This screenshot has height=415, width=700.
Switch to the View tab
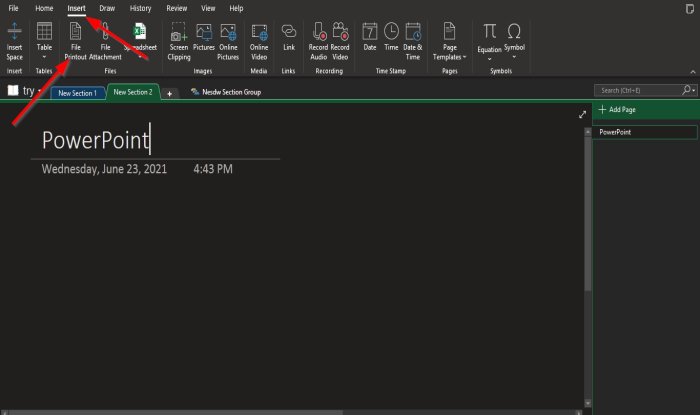pyautogui.click(x=208, y=8)
